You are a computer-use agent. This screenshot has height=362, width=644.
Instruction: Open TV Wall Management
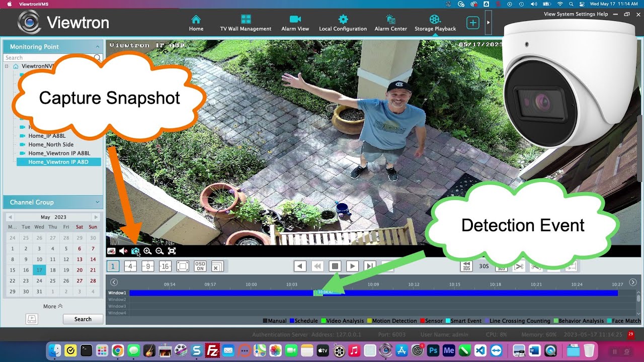coord(246,23)
